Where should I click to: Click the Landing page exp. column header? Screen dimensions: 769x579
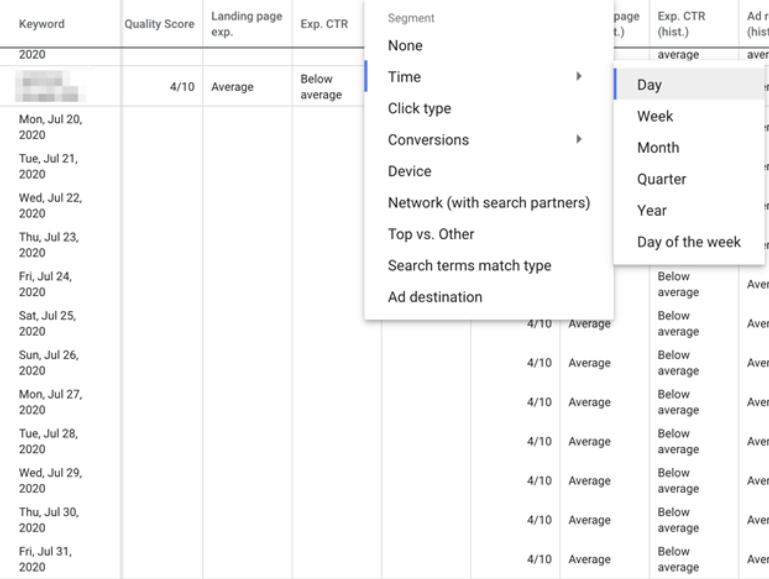click(x=246, y=24)
